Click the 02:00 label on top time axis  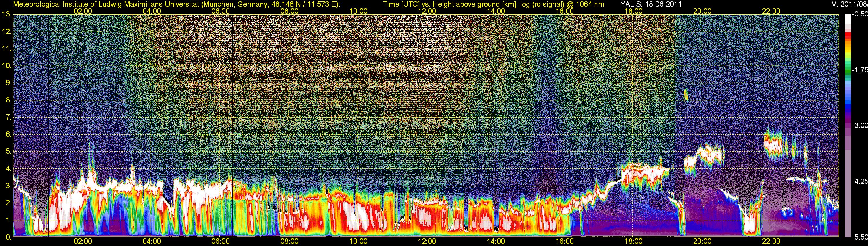[x=82, y=11]
